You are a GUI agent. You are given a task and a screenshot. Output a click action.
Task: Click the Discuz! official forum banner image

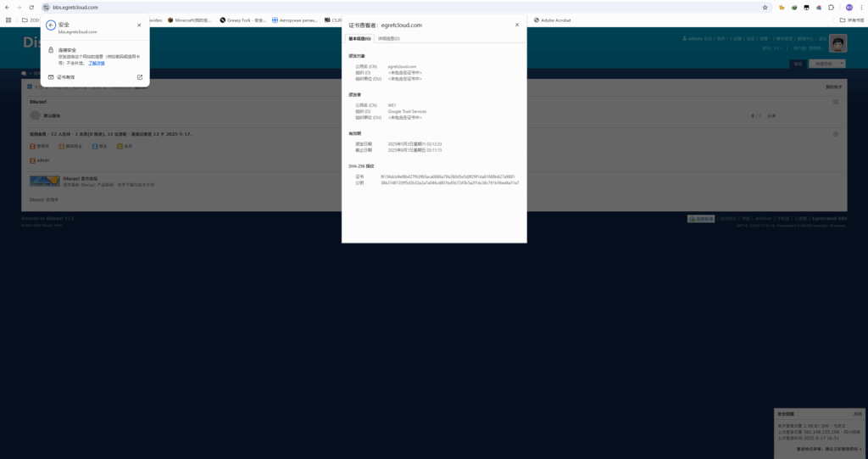[x=45, y=182]
